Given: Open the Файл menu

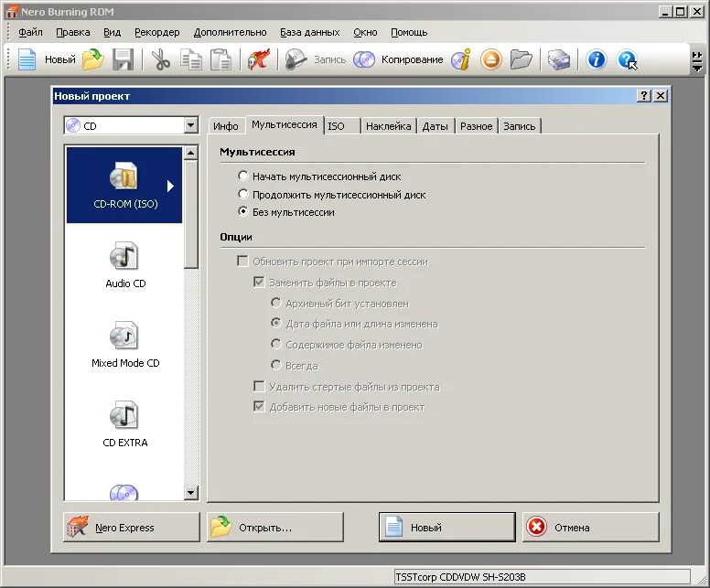Looking at the screenshot, I should click(30, 32).
